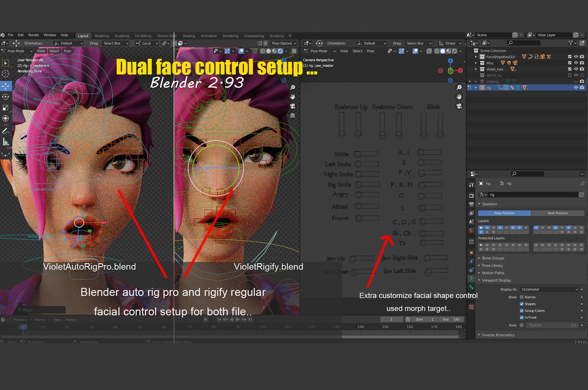Click the End frame 180 field
The image size is (588, 390).
[451, 319]
